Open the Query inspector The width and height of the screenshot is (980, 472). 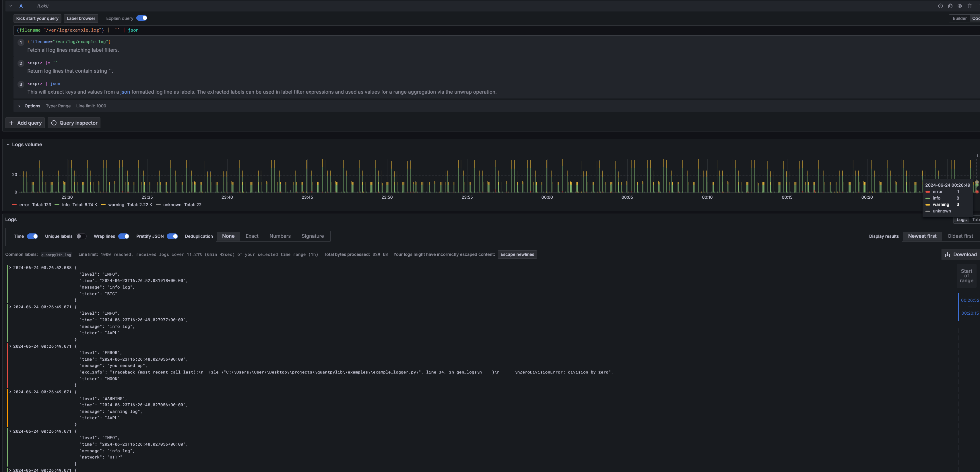(x=74, y=123)
